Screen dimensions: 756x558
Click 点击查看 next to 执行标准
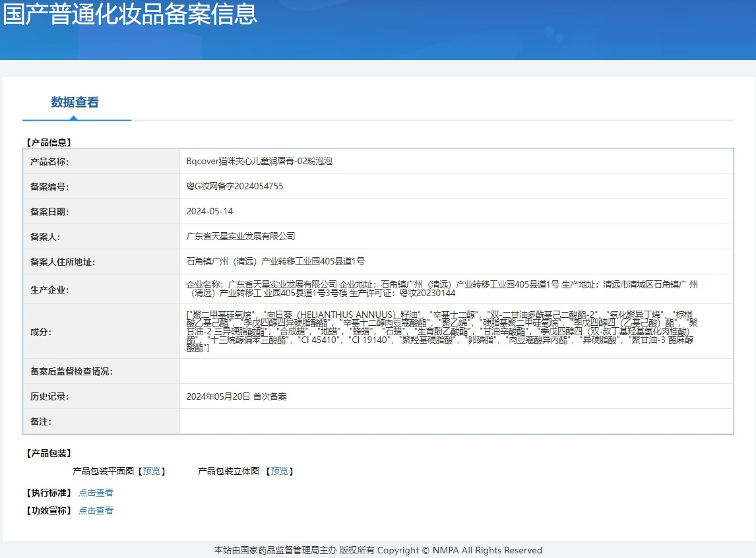point(96,493)
